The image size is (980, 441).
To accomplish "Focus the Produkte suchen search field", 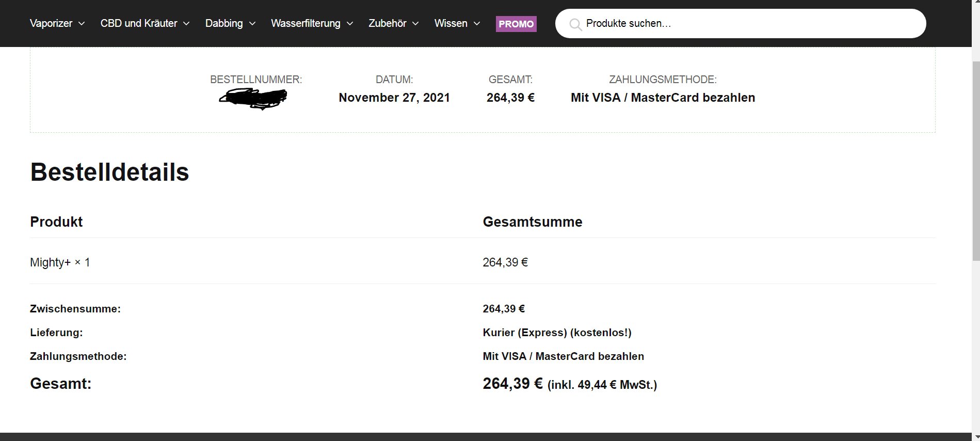I will [x=748, y=23].
